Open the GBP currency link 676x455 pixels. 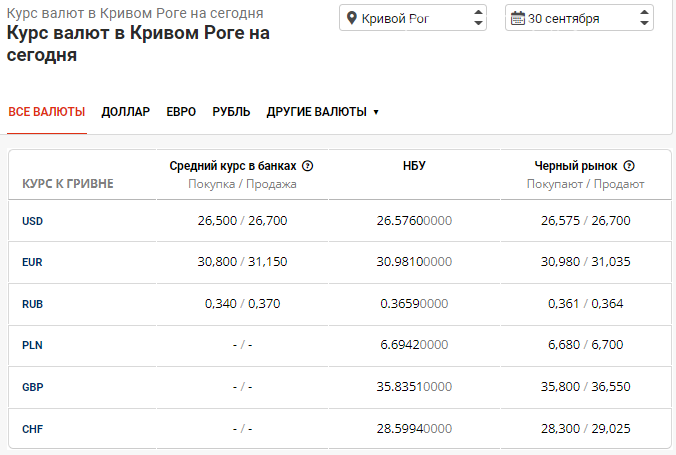33,386
